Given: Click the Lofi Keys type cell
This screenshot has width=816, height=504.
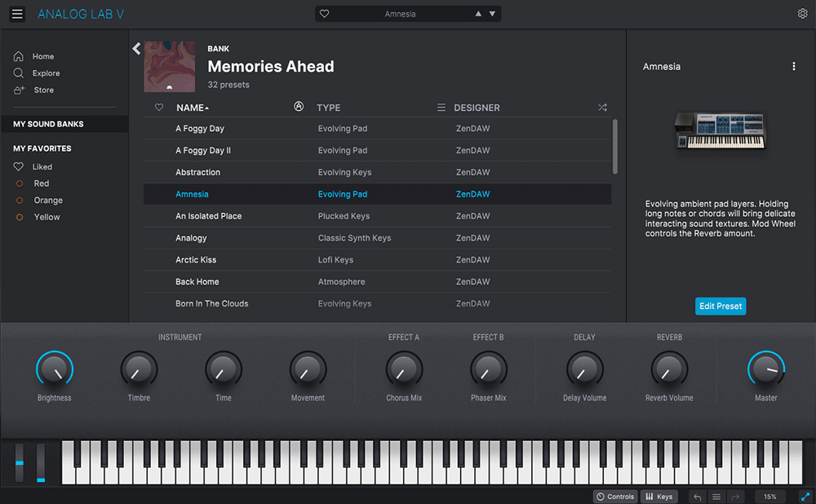Looking at the screenshot, I should click(335, 259).
